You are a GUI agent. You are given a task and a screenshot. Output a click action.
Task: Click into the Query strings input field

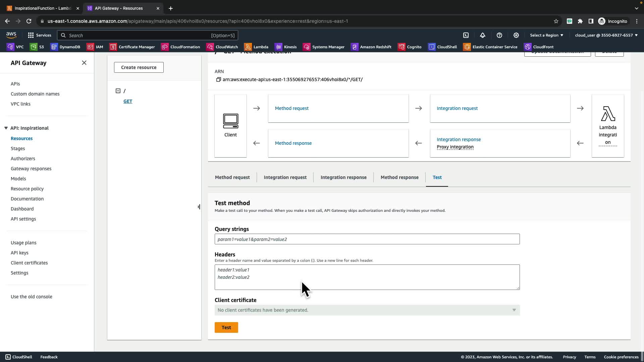(367, 239)
